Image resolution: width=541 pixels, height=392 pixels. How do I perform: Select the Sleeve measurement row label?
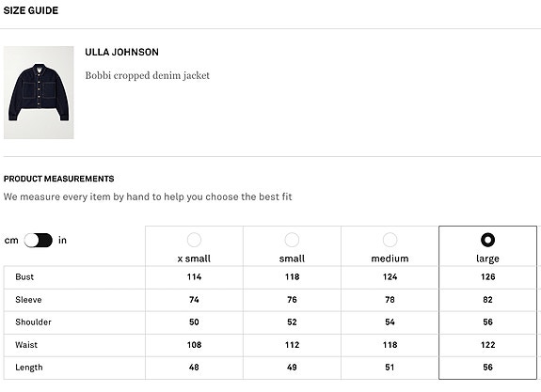click(28, 300)
